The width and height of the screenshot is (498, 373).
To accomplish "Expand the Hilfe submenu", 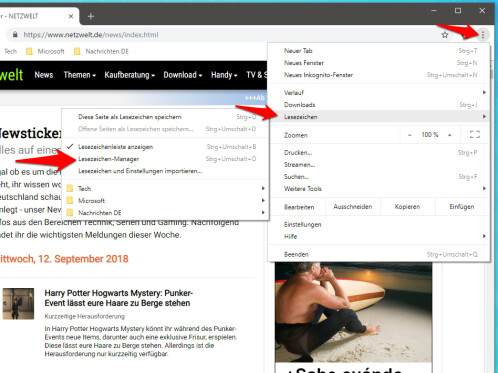I will click(379, 236).
